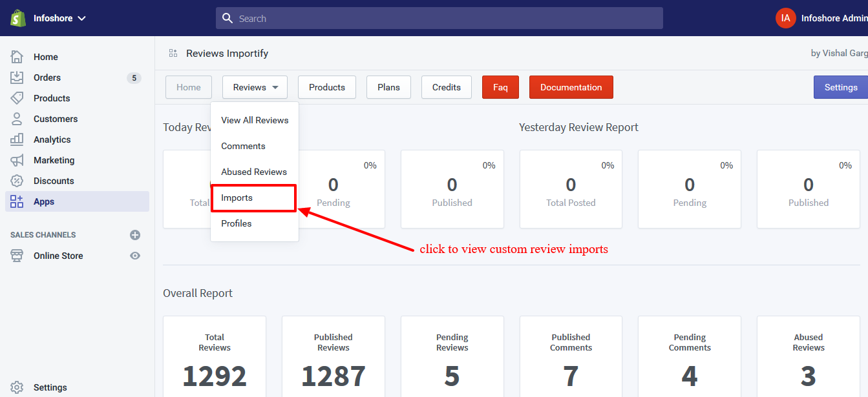The image size is (868, 397).
Task: Add a sales channel with plus icon
Action: (134, 235)
